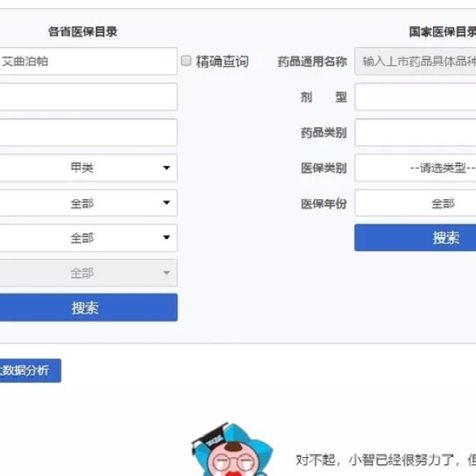Image resolution: width=476 pixels, height=476 pixels.
Task: Click the 剂型 input field
Action: [x=415, y=97]
